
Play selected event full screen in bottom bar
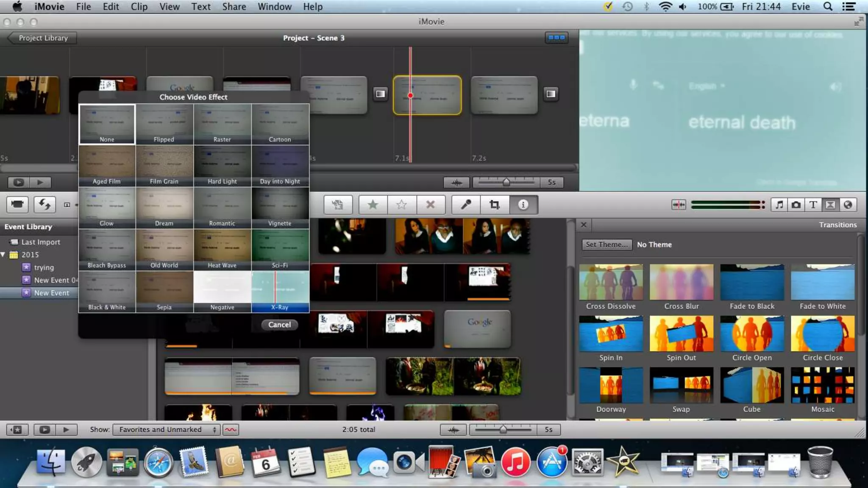[45, 430]
